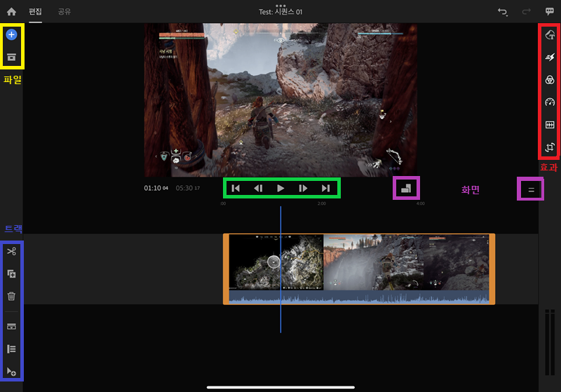Undo the last action
This screenshot has width=561, height=392.
pos(503,12)
